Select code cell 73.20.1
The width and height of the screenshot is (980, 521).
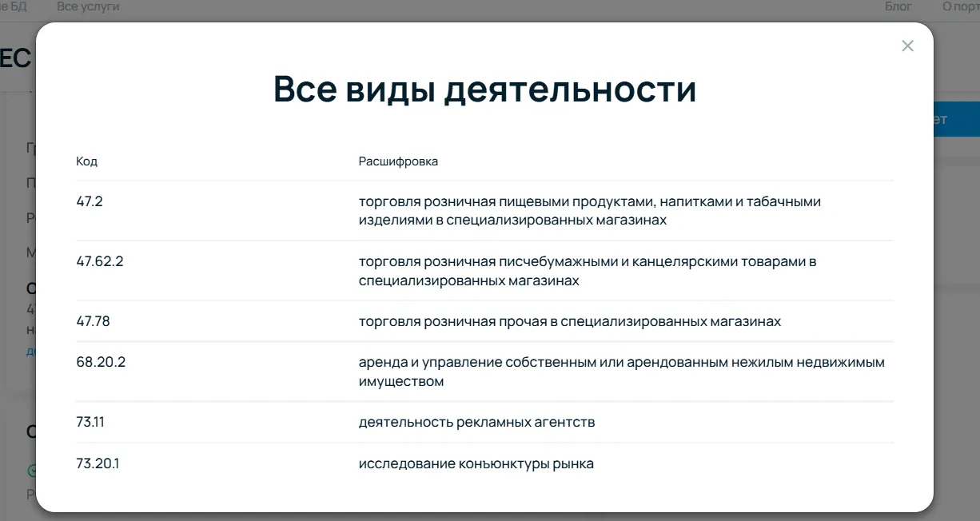[98, 463]
